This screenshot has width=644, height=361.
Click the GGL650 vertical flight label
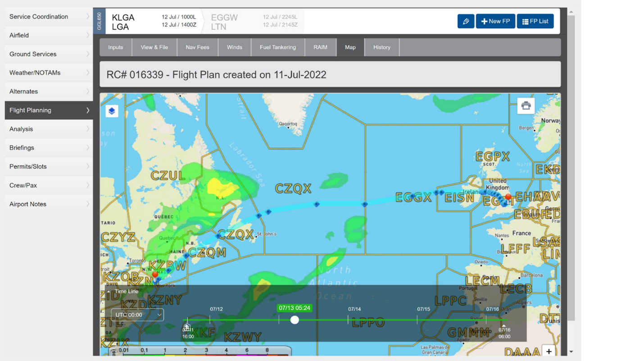coord(99,21)
